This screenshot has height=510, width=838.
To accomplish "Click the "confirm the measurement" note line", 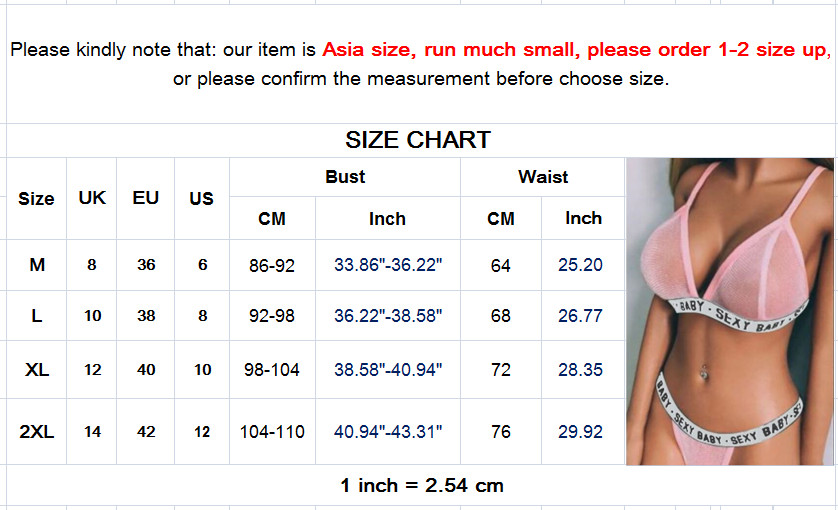I will [421, 79].
